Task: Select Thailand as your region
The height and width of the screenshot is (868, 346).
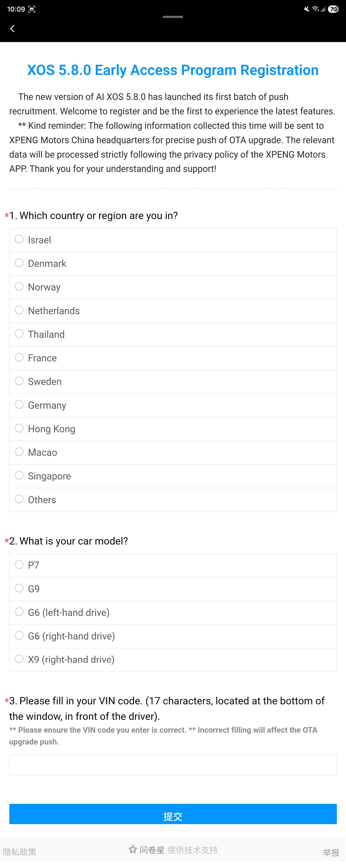Action: click(19, 334)
